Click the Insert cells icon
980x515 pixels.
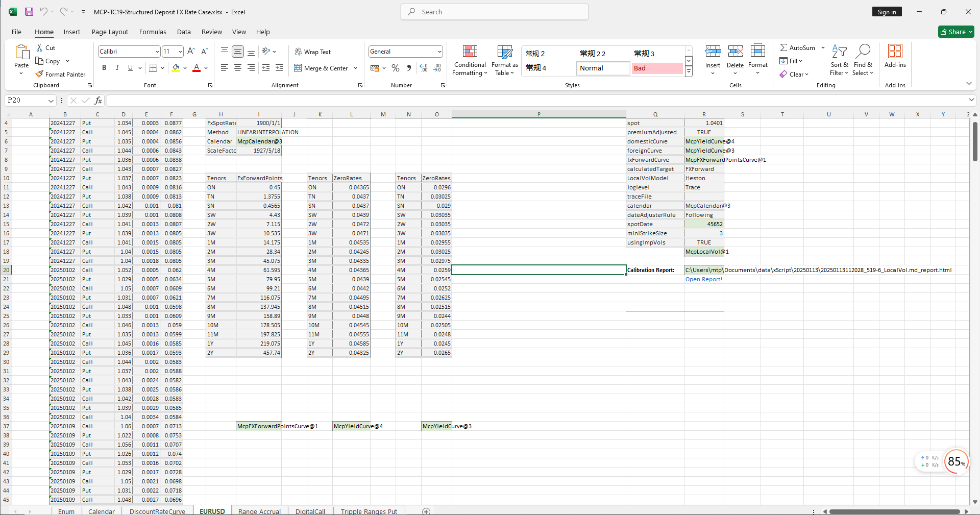coord(713,51)
